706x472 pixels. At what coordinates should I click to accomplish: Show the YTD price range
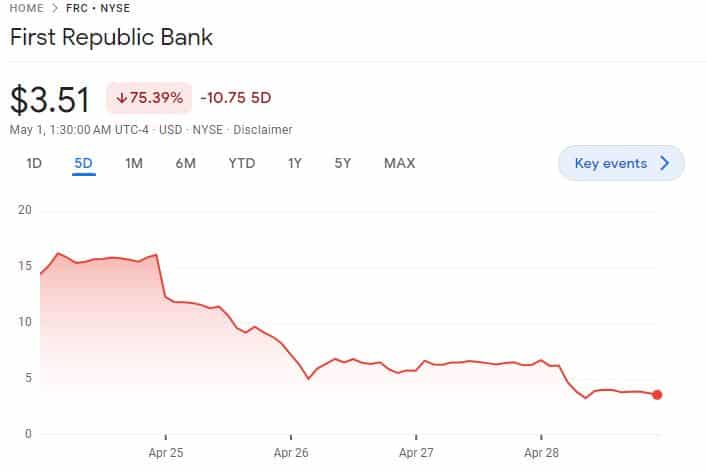coord(242,163)
